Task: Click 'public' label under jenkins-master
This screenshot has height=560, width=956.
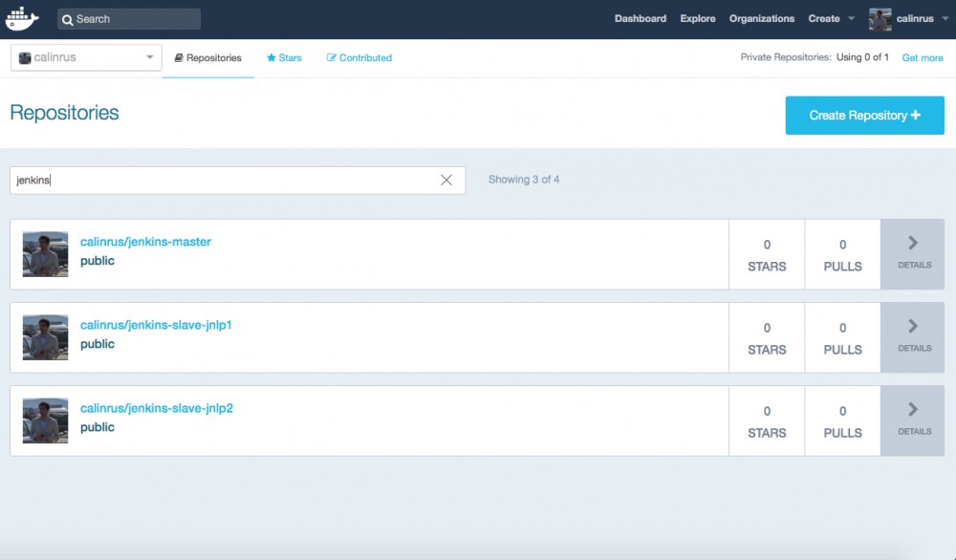Action: [97, 261]
